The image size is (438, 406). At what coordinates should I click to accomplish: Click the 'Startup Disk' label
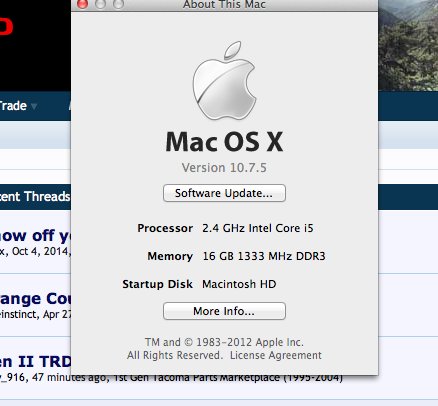coord(158,284)
